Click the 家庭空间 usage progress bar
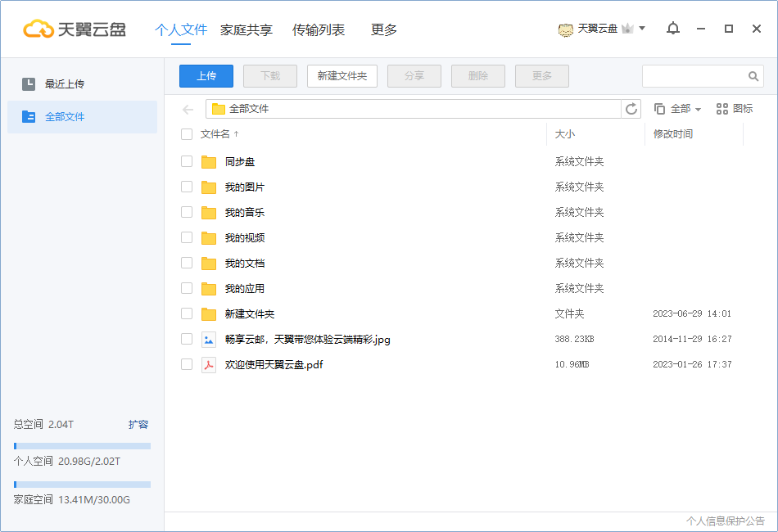778x532 pixels. pos(83,485)
